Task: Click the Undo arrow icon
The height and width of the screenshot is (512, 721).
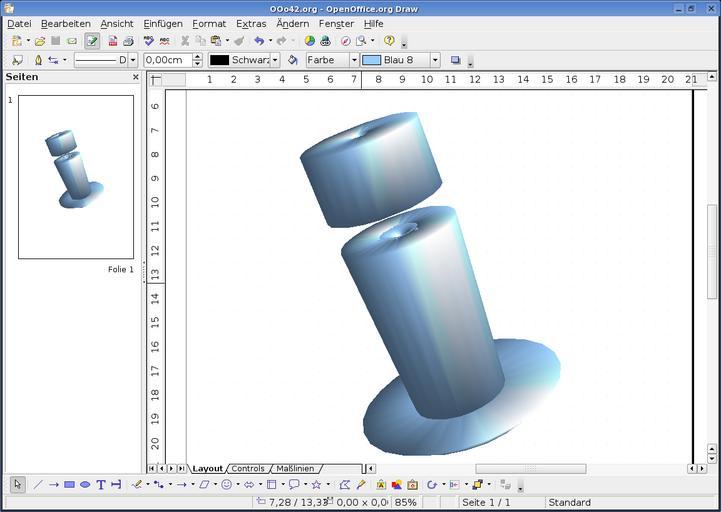Action: [x=258, y=41]
